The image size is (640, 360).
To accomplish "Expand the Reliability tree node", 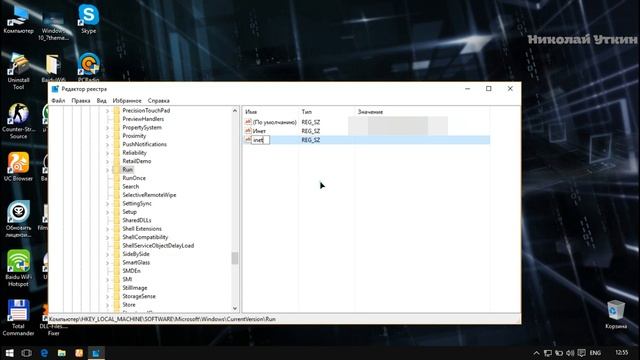I will click(x=107, y=153).
